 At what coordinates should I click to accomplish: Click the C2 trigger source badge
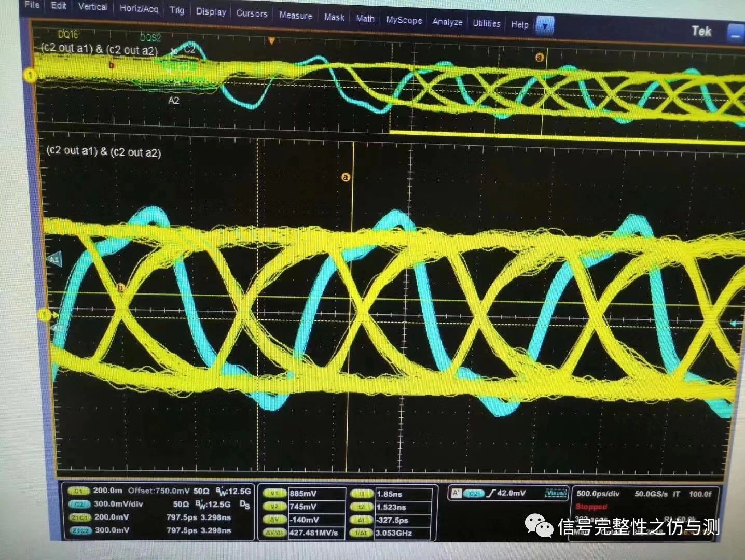point(474,494)
